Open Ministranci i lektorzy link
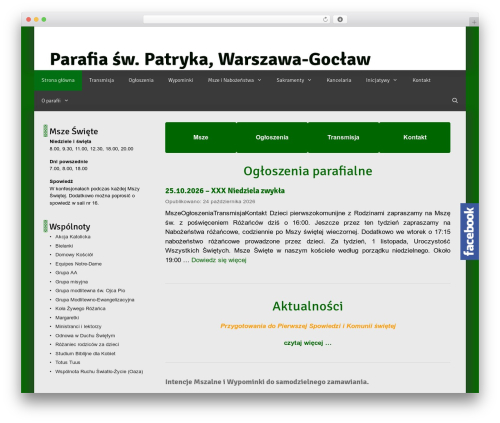 [x=78, y=327]
